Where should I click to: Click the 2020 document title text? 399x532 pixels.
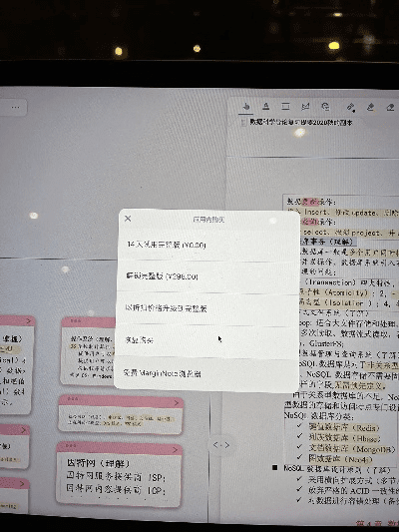pyautogui.click(x=301, y=122)
